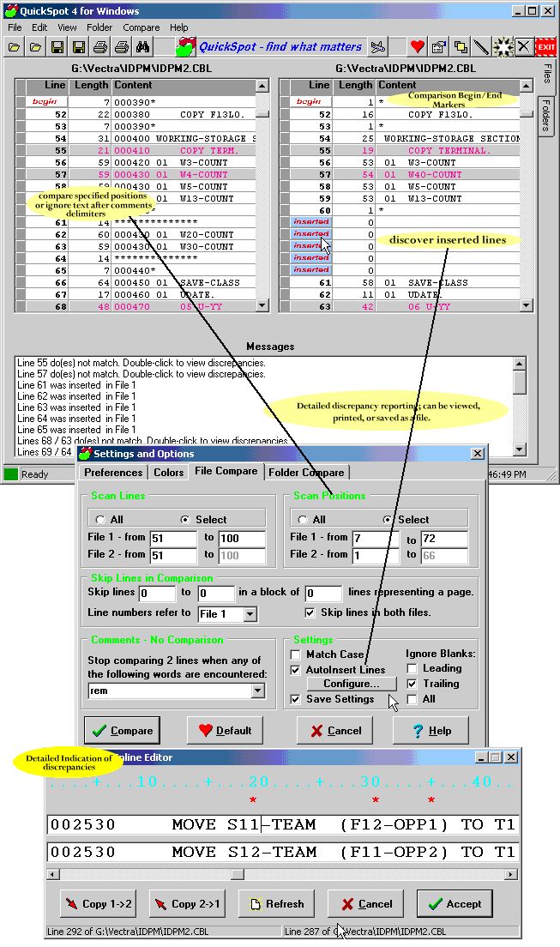Open the Folder menu
Screen dimensions: 560x947
click(x=99, y=27)
